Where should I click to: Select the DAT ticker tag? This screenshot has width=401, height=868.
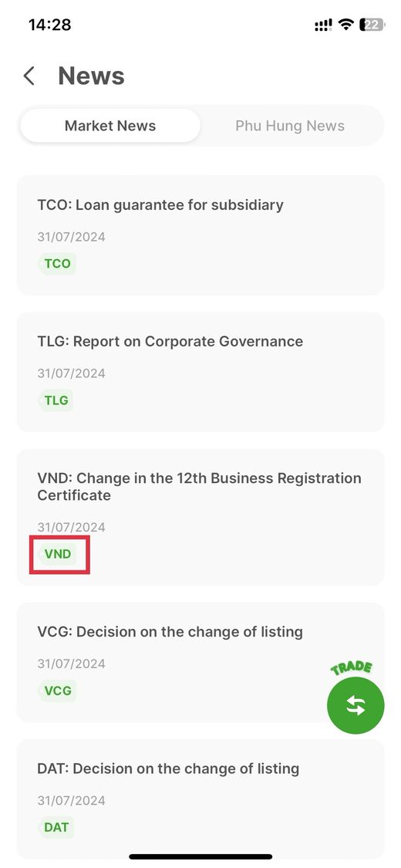56,828
